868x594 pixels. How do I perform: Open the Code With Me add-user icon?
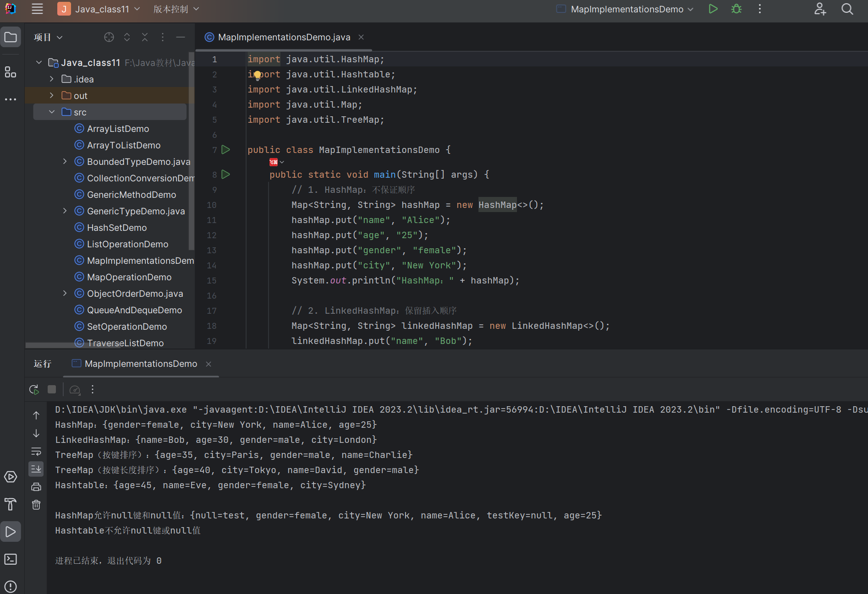pyautogui.click(x=820, y=9)
